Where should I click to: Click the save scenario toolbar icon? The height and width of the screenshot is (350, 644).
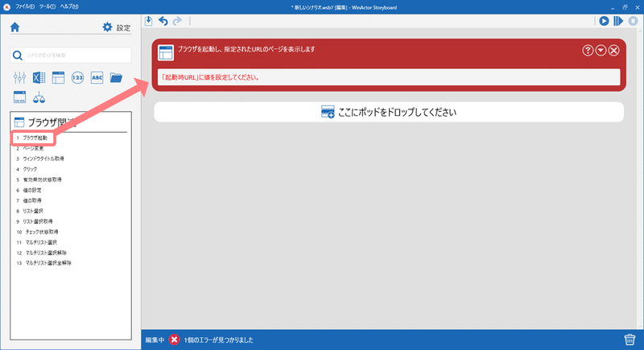pos(149,21)
